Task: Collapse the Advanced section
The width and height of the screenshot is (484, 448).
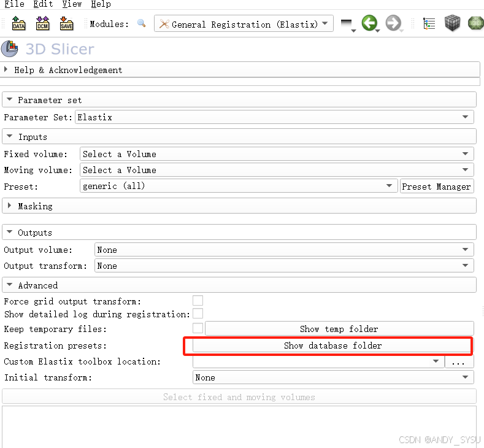Action: 239,285
